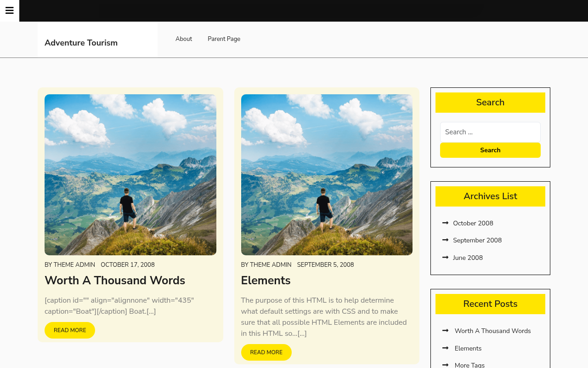Open the Elements post thumbnail image

(x=327, y=175)
